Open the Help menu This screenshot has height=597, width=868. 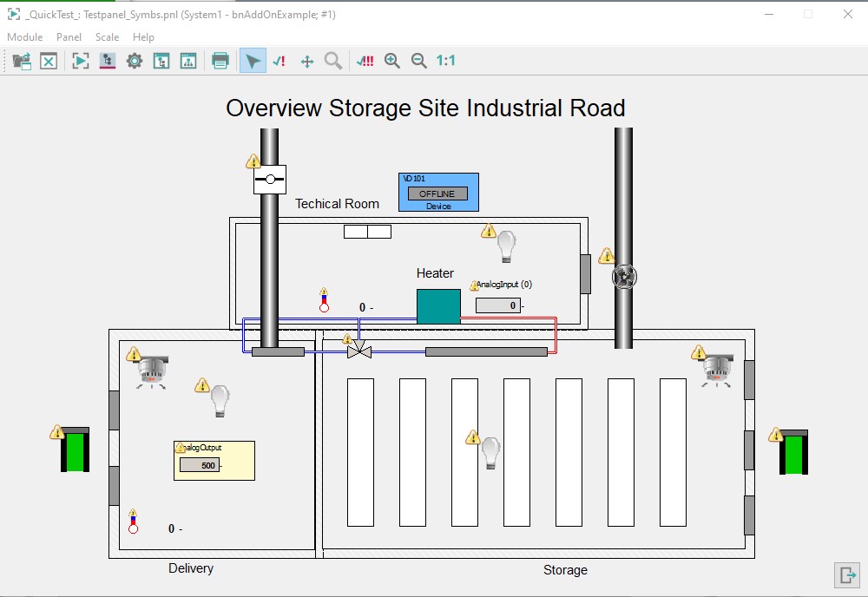144,37
